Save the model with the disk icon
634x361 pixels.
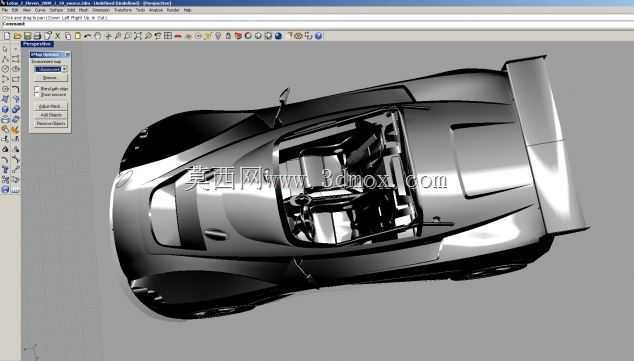(27, 36)
